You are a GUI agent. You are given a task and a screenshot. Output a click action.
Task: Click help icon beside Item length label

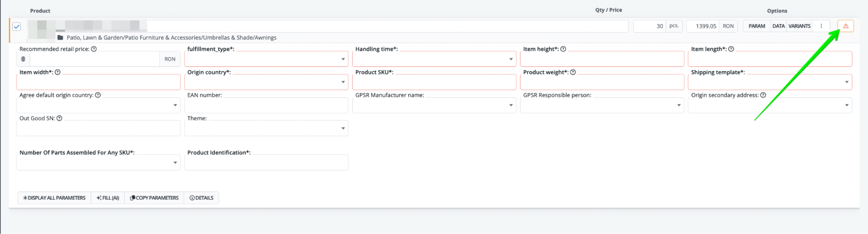[731, 49]
